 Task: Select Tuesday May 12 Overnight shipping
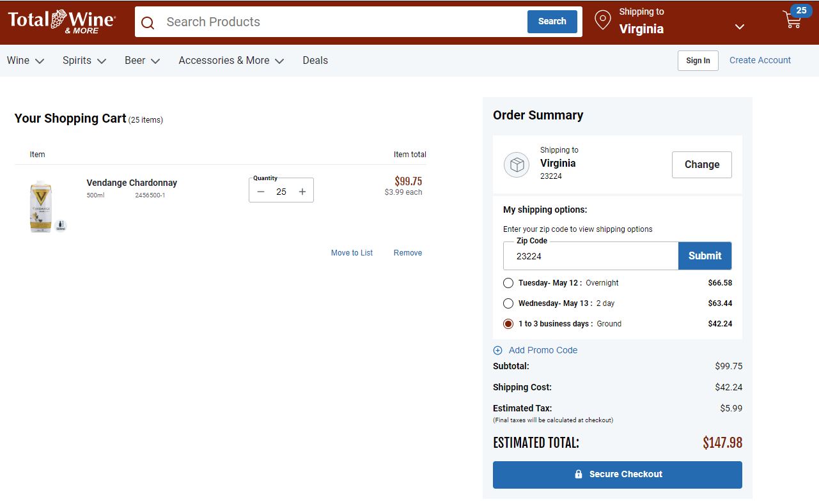click(x=508, y=283)
